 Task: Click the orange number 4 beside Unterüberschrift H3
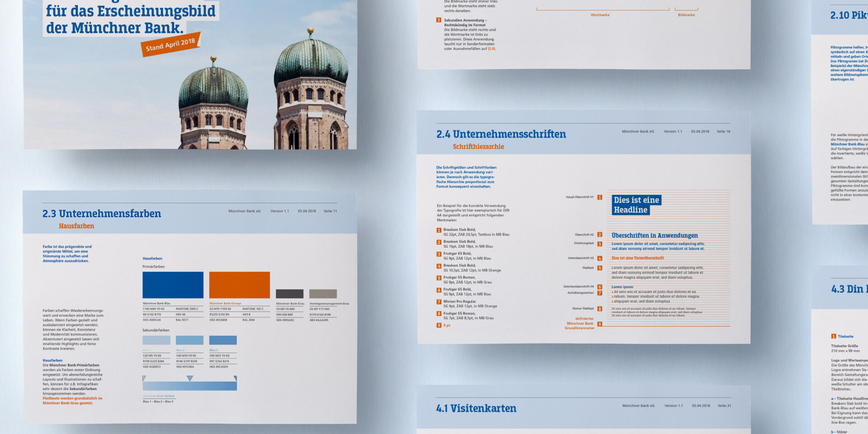pyautogui.click(x=600, y=259)
